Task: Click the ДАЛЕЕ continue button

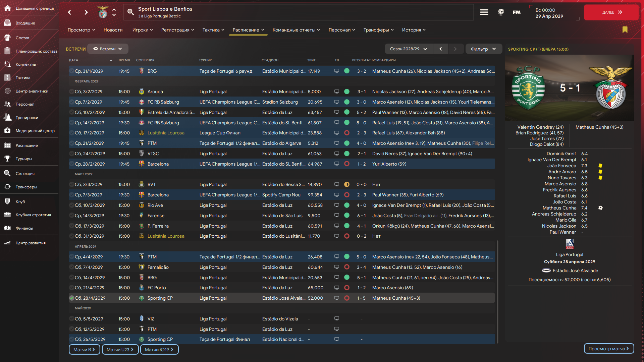Action: [x=611, y=12]
